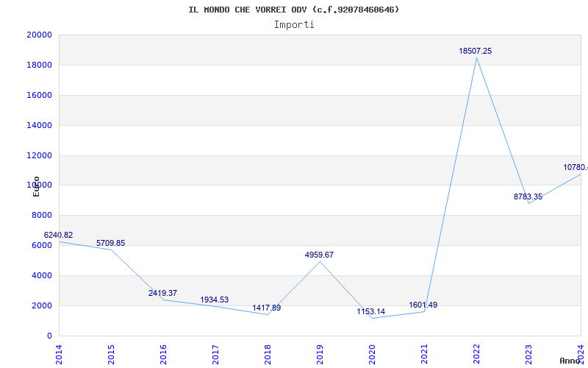Select the 1417.89 data label

(x=267, y=308)
